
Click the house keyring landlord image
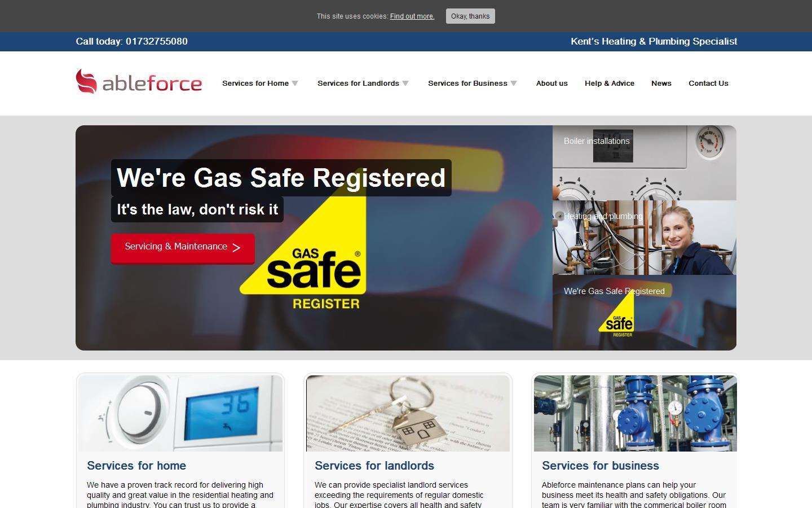pyautogui.click(x=408, y=413)
